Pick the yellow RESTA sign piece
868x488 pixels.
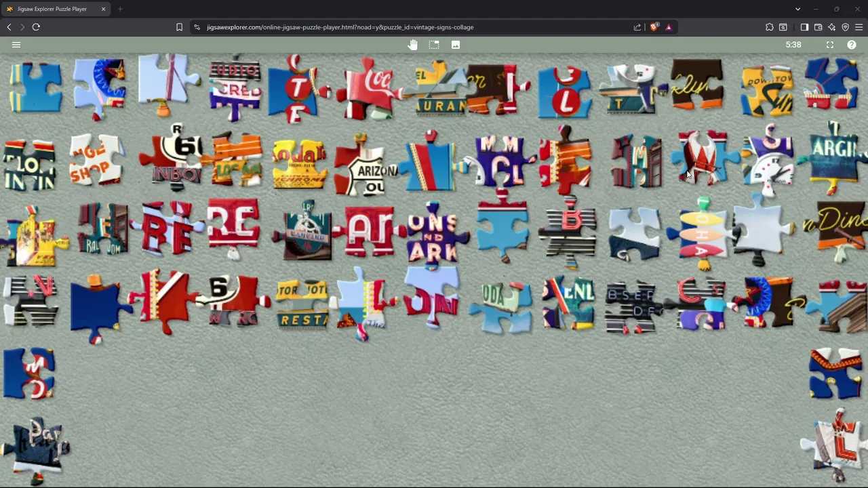[x=302, y=304]
